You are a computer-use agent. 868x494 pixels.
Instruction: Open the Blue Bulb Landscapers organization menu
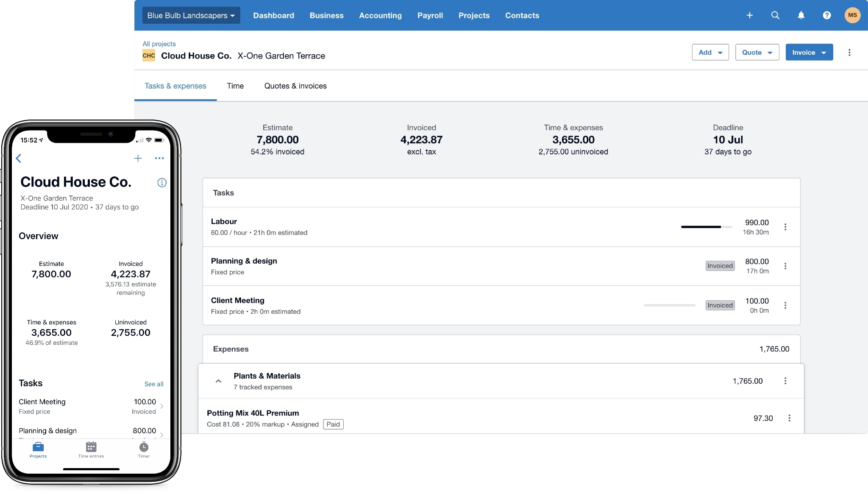click(x=191, y=15)
